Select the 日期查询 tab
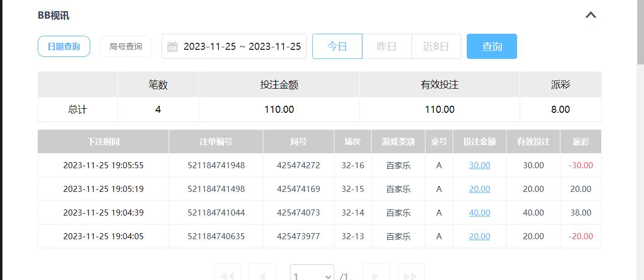644x280 pixels. (64, 46)
